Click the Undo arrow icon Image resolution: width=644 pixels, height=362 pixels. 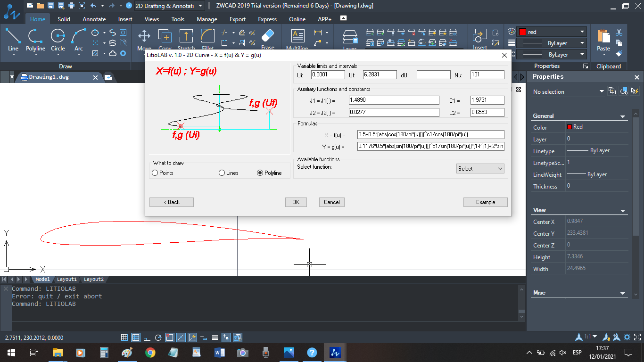point(93,6)
